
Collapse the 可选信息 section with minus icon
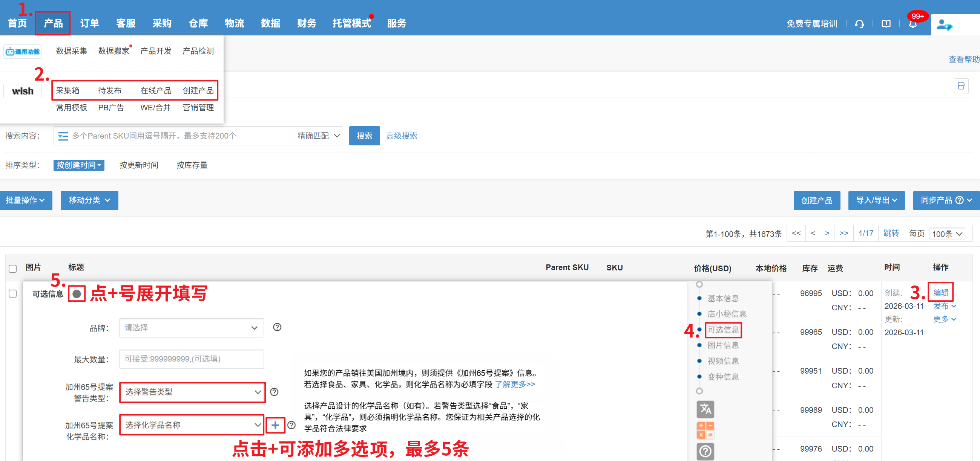[77, 293]
